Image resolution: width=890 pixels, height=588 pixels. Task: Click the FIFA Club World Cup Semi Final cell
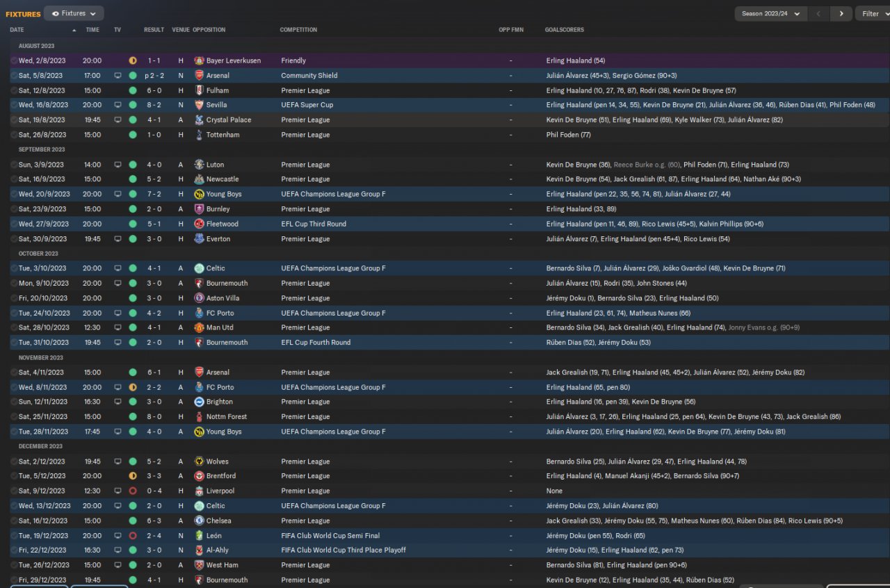330,536
